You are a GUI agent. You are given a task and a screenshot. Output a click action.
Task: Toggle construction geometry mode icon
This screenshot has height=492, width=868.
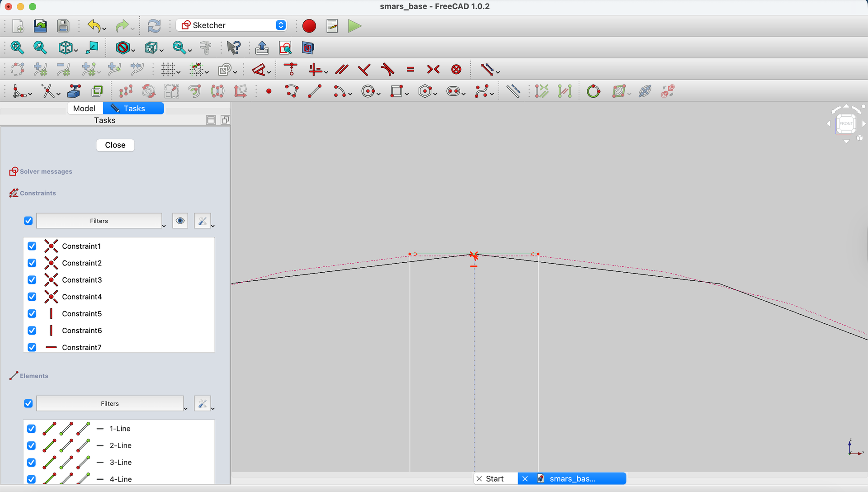513,91
